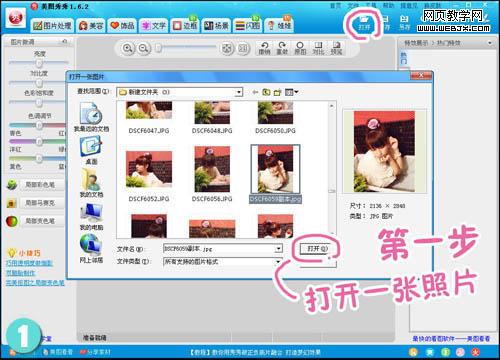This screenshot has width=500, height=360.
Task: Open the second tip link under 小技巧
Action: pos(20,273)
